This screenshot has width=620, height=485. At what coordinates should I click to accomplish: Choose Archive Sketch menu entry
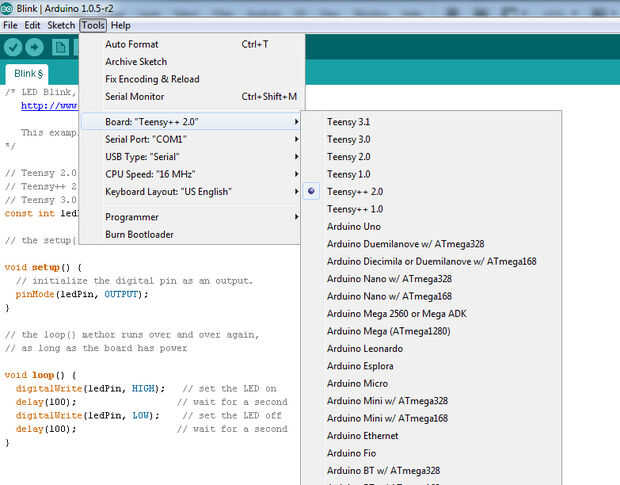192,62
